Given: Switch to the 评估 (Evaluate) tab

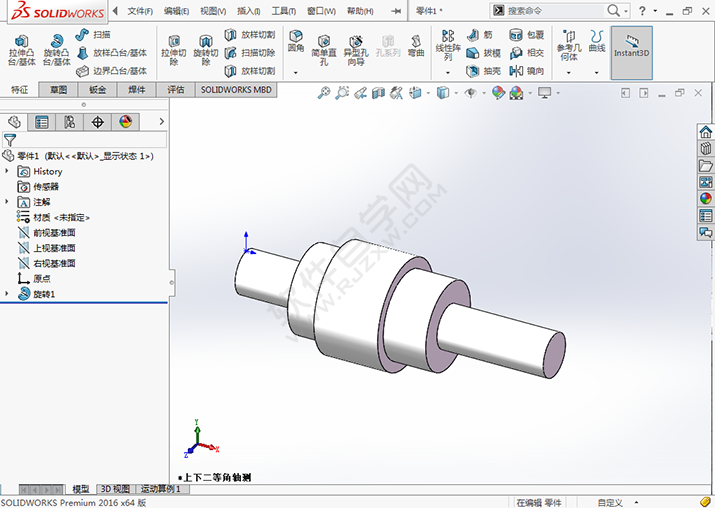Looking at the screenshot, I should [x=176, y=90].
